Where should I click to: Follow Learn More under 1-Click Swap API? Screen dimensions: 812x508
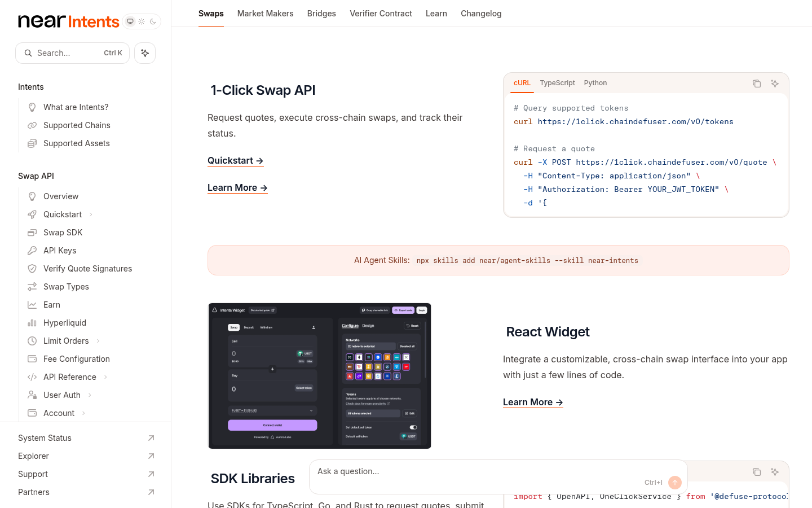[237, 188]
